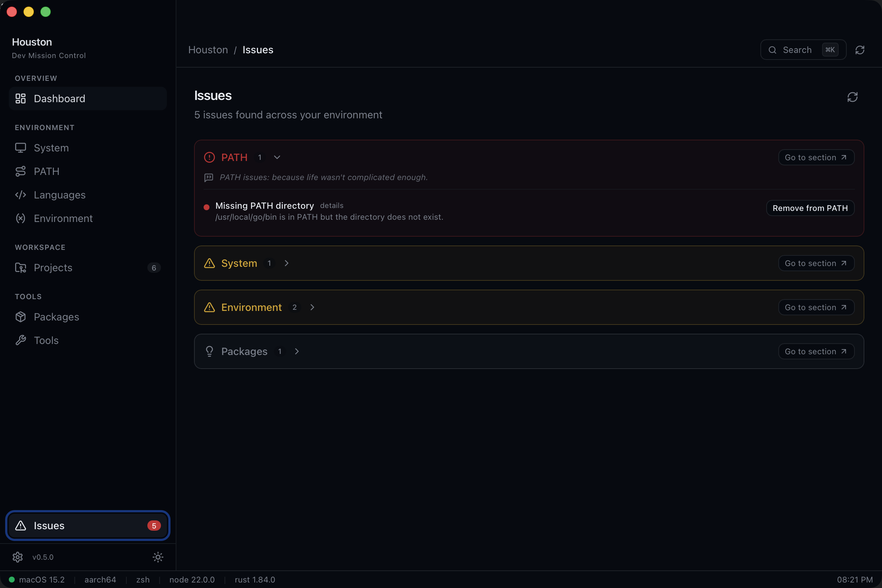Open details for Missing PATH directory
Screen dimensions: 882x588
331,205
